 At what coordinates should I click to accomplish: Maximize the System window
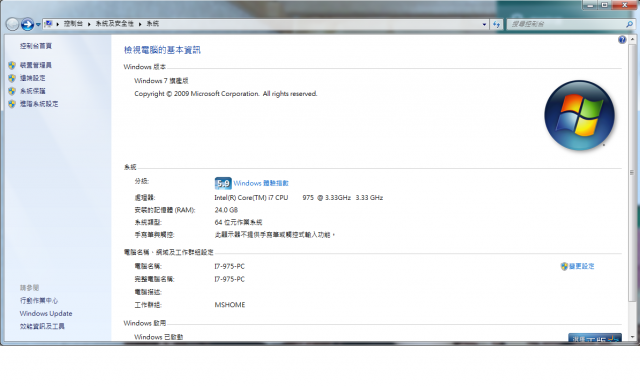[x=604, y=5]
